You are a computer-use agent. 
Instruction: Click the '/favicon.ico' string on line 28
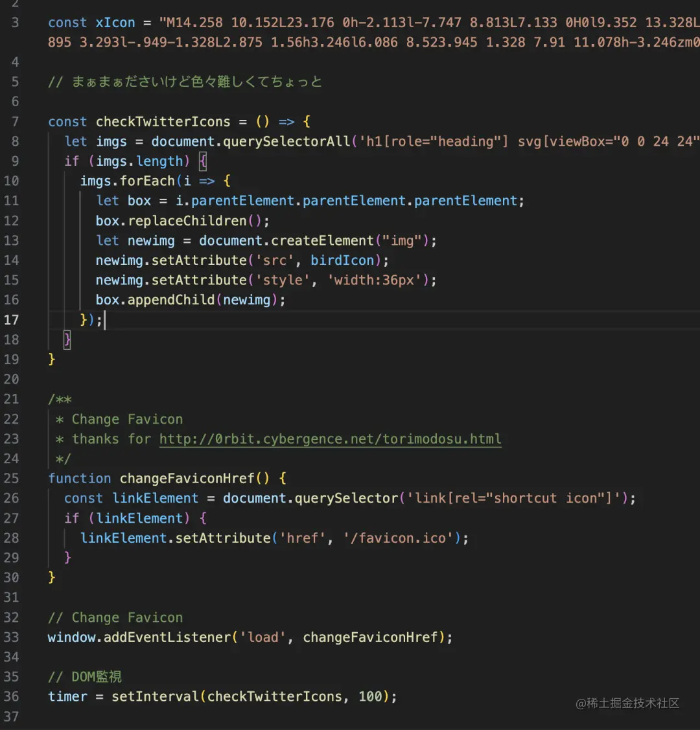click(x=398, y=538)
